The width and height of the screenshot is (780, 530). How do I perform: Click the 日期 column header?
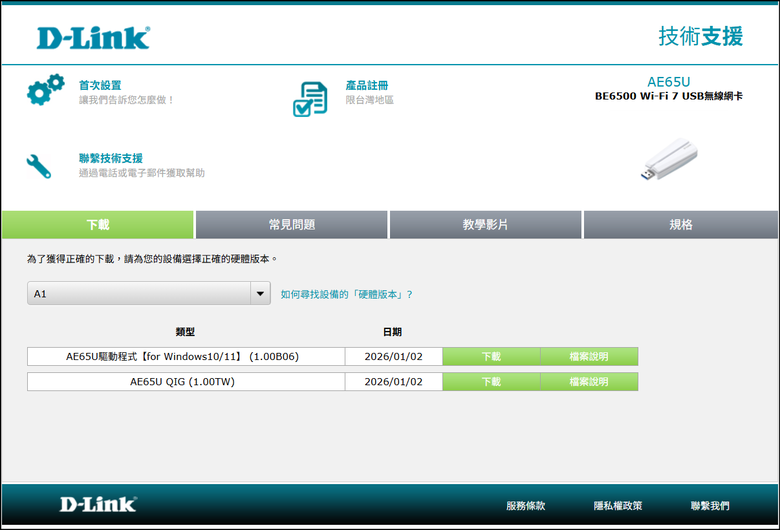pos(392,332)
